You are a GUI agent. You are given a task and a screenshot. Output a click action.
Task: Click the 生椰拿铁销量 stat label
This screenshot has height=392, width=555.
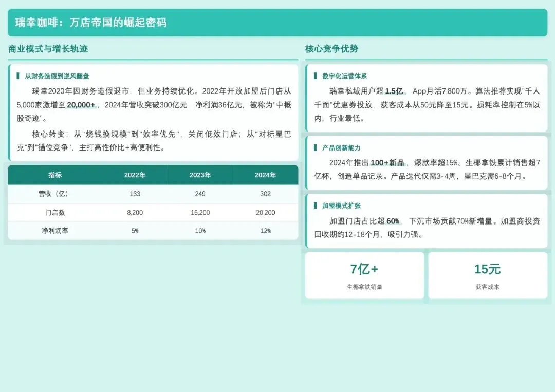(x=364, y=287)
